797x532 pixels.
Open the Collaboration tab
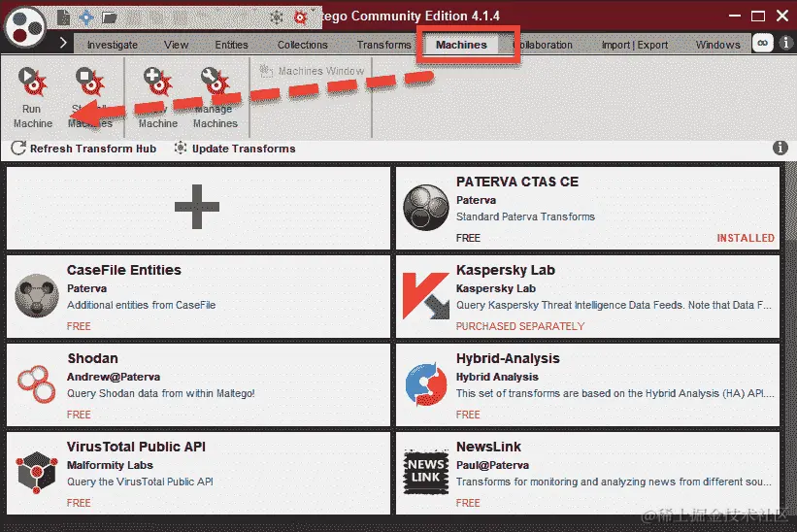pos(544,45)
